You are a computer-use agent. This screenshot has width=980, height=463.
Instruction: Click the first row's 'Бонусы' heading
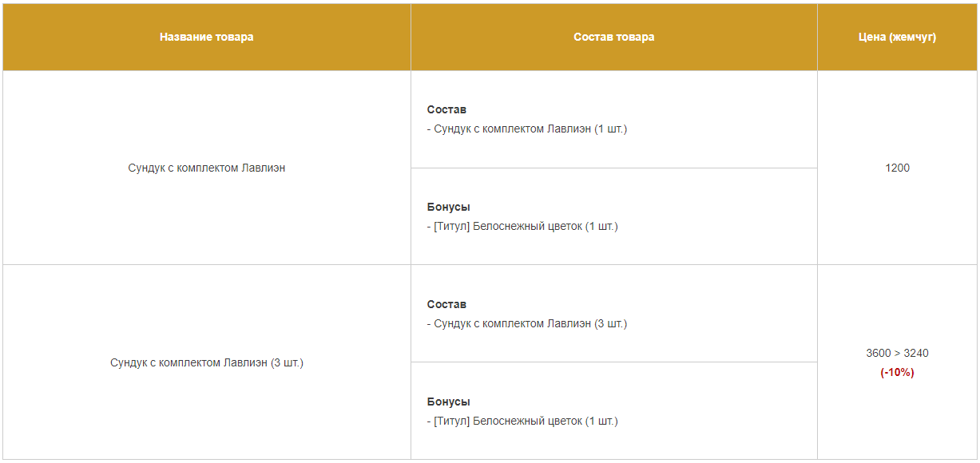[449, 207]
